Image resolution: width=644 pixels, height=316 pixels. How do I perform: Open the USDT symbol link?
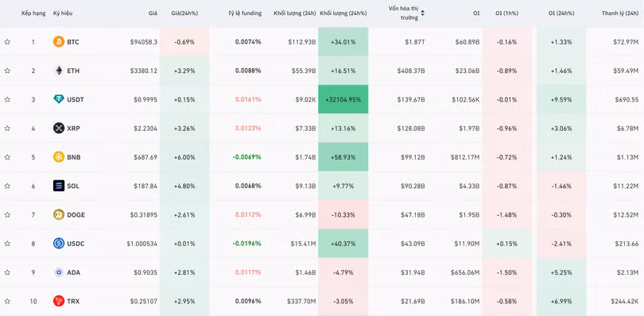point(76,99)
